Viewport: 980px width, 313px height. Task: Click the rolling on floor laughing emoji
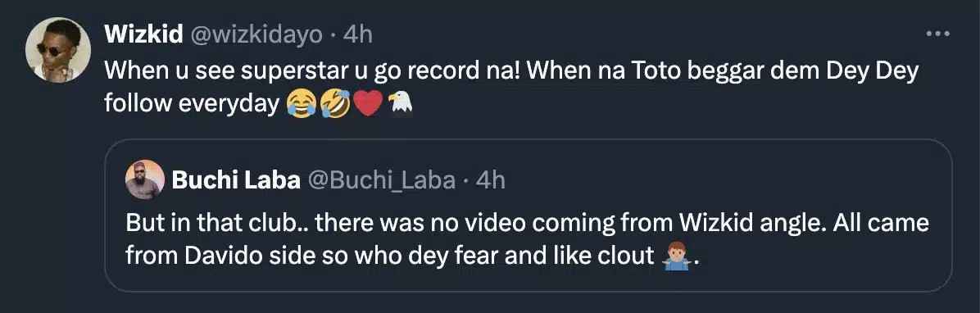pyautogui.click(x=334, y=104)
